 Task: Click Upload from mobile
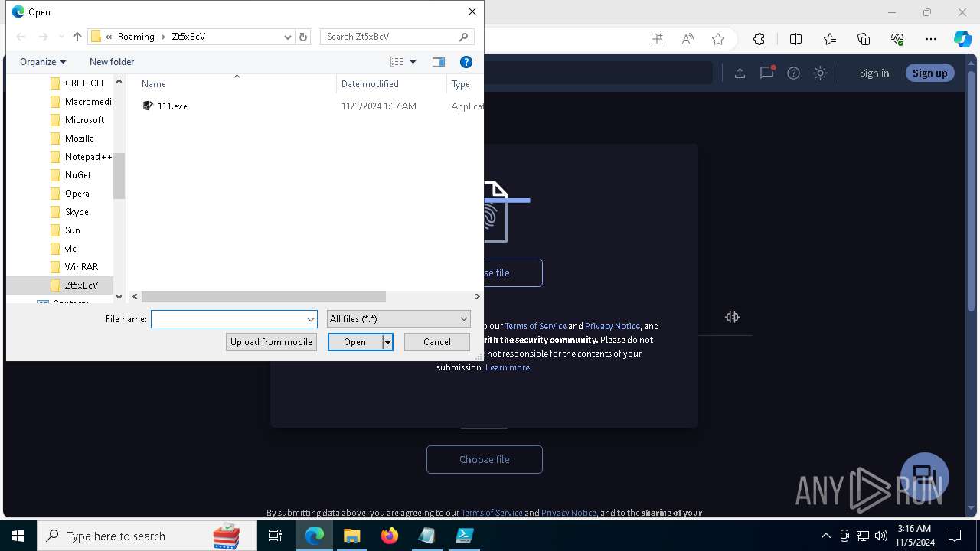point(271,342)
